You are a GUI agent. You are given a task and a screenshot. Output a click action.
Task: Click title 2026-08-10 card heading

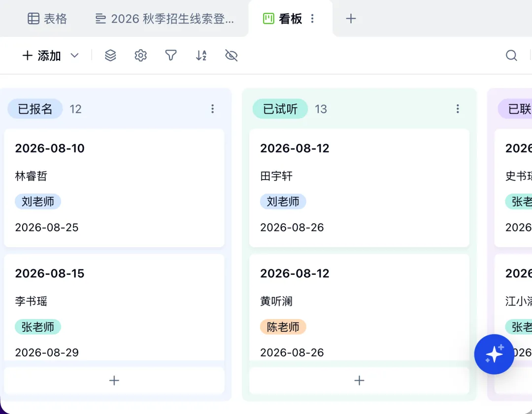click(x=50, y=149)
